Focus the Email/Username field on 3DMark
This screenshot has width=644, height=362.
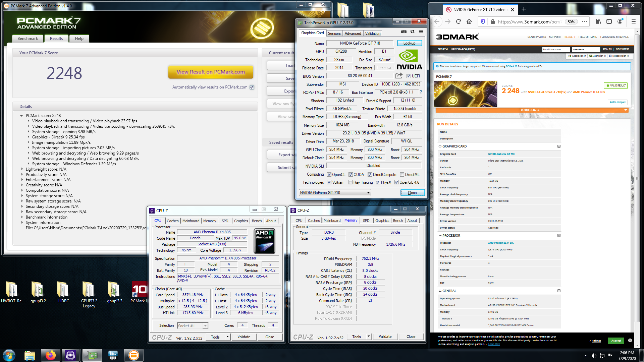556,49
